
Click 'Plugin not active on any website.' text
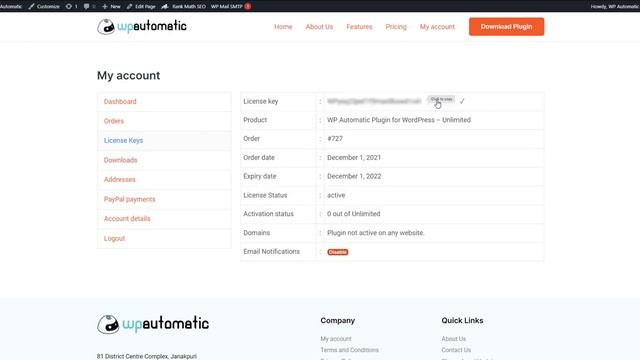(x=376, y=233)
